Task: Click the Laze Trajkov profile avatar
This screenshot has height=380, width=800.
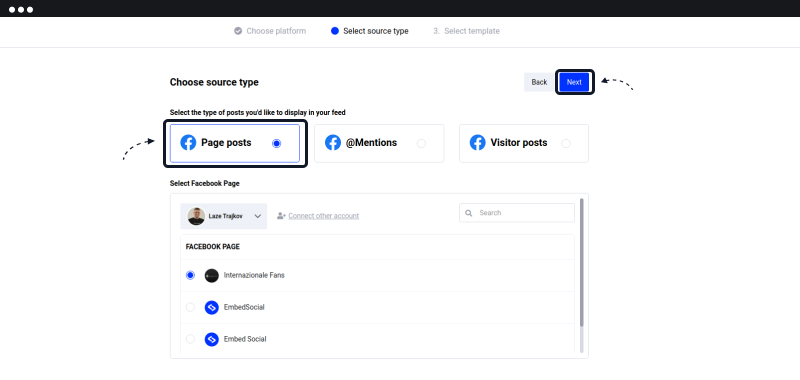Action: click(196, 216)
